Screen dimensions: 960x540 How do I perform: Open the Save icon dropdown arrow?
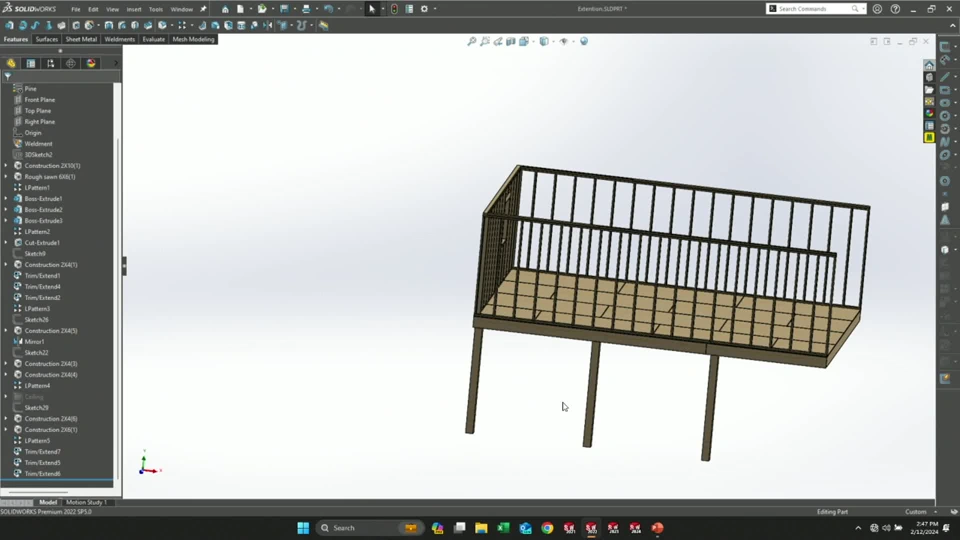coord(294,9)
